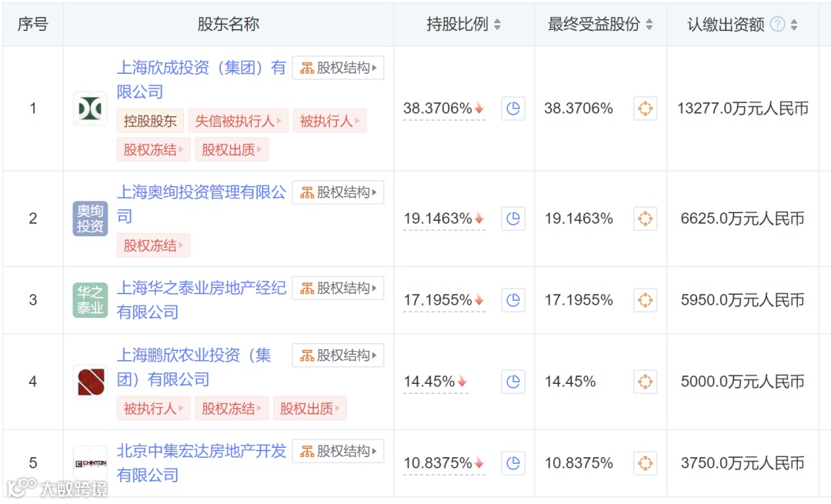
Task: Click 17.1955% shareholding ratio value
Action: tap(437, 300)
